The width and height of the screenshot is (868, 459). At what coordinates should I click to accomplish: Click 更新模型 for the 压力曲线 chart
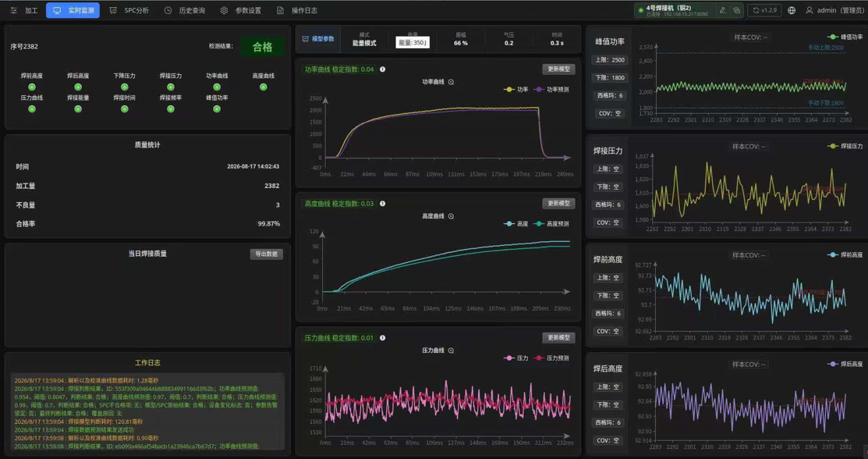(558, 337)
